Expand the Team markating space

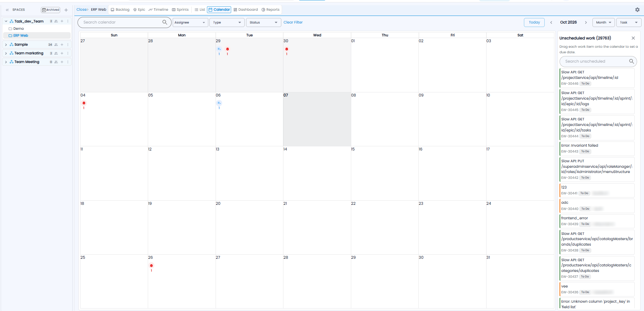pyautogui.click(x=6, y=53)
